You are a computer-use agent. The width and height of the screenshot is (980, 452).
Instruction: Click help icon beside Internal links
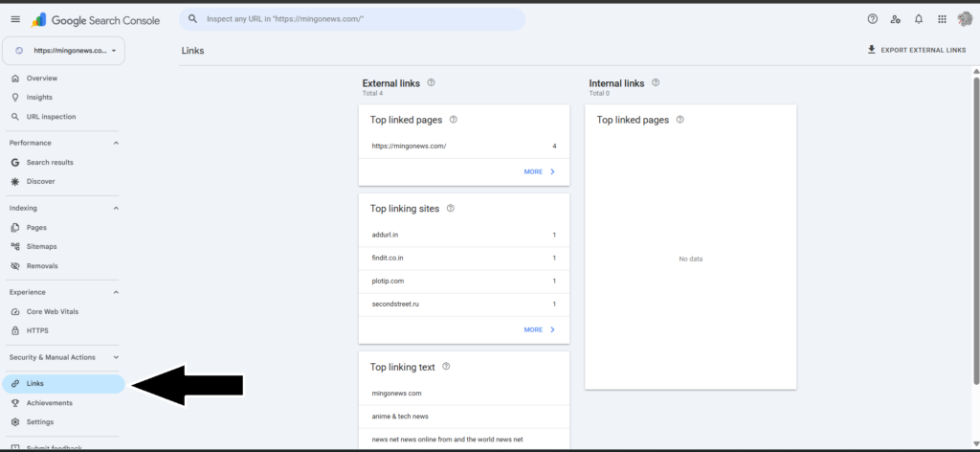point(656,82)
